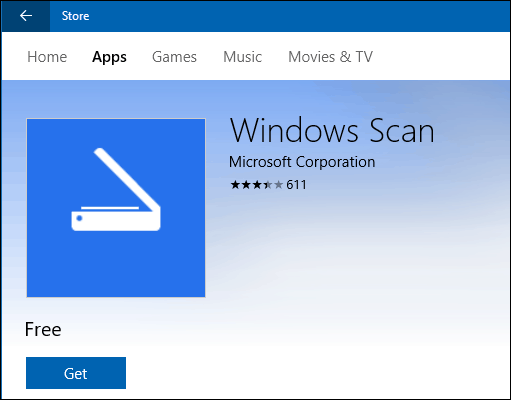Click the Store title in header

point(75,16)
